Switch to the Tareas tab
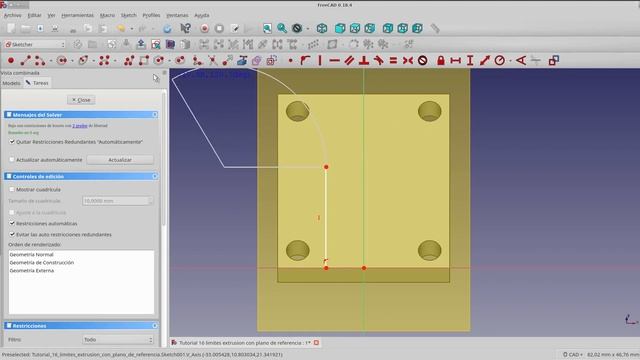 [x=37, y=83]
